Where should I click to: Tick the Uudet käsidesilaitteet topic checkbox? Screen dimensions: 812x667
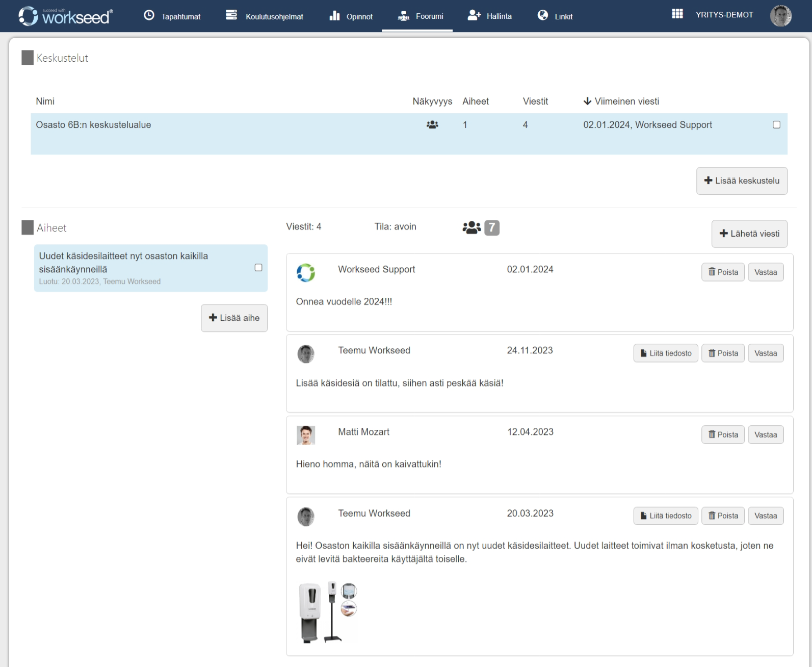(258, 268)
